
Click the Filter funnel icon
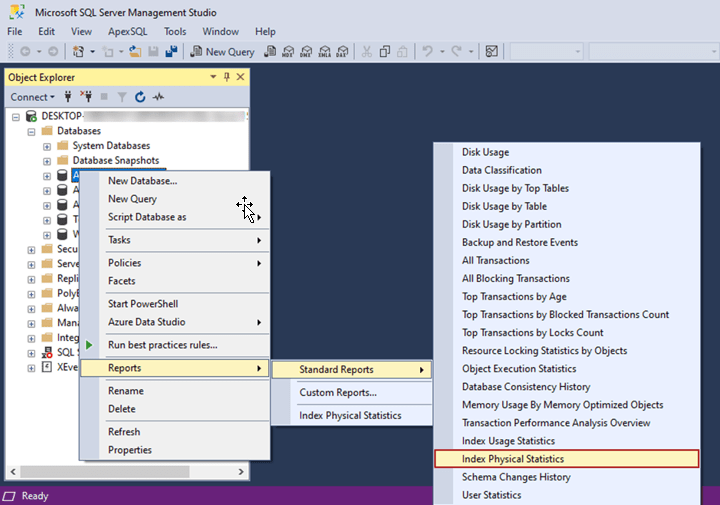[x=122, y=97]
